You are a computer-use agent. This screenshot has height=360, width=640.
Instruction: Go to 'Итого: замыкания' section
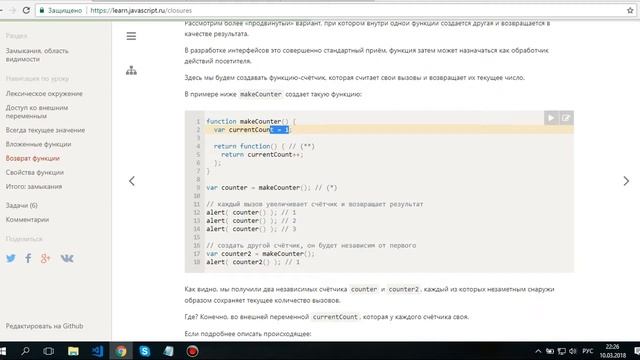[34, 187]
